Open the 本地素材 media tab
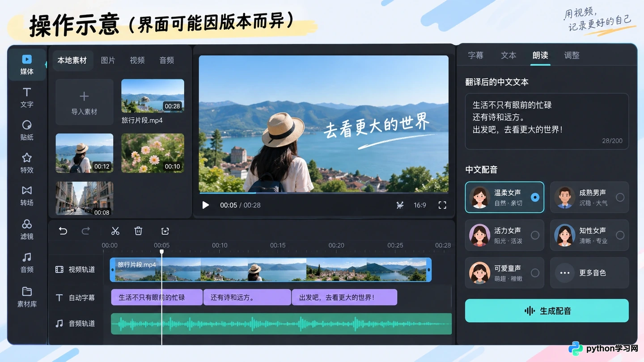Screen dimensions: 644x362 [72, 60]
